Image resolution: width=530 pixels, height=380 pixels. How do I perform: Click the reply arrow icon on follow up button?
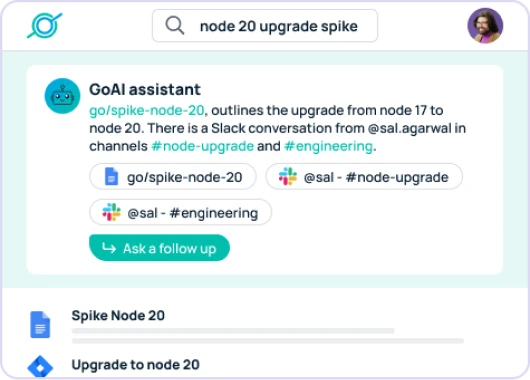pyautogui.click(x=109, y=248)
